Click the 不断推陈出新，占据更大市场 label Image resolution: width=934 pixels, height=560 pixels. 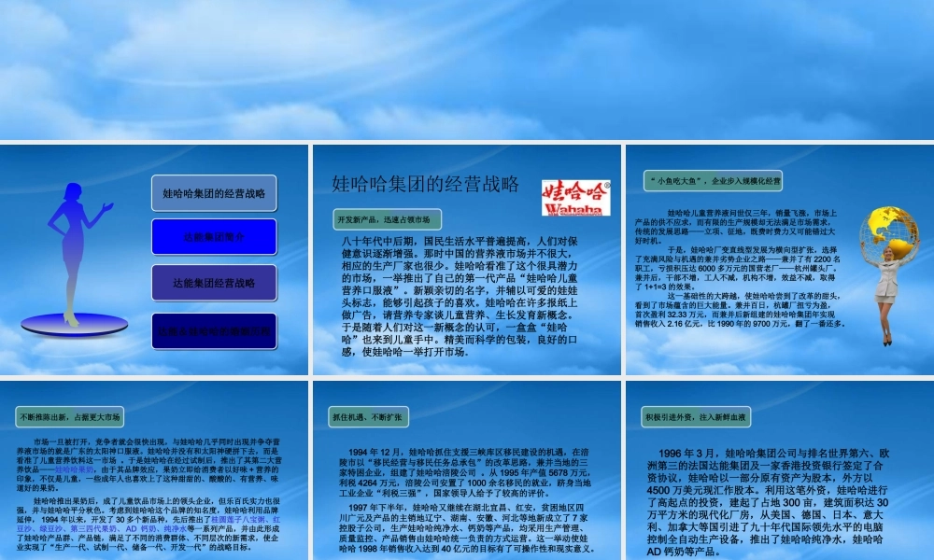(x=70, y=417)
